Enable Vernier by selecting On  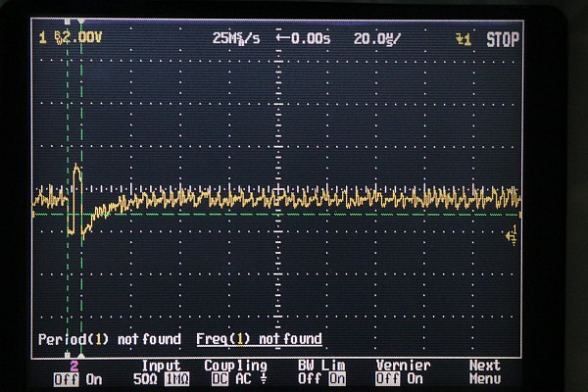tap(416, 378)
